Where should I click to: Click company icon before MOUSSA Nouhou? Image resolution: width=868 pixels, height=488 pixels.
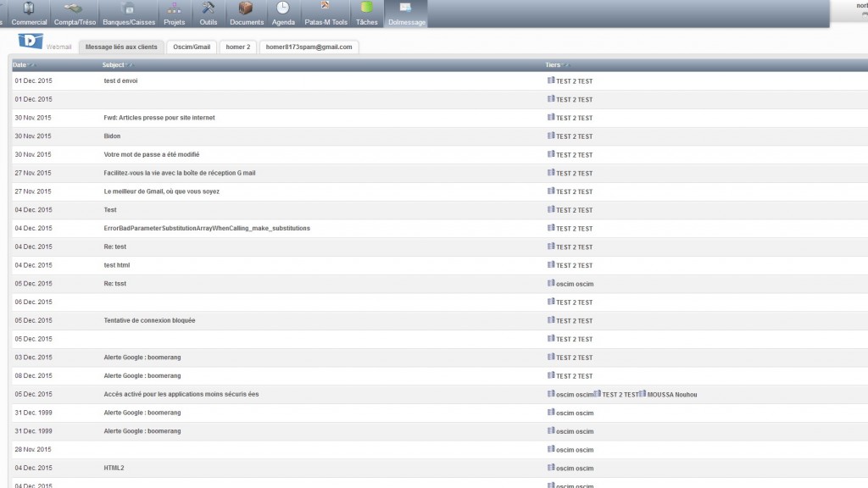click(643, 394)
